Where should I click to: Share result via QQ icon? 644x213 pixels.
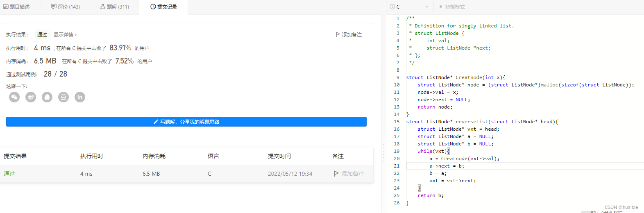point(47,97)
